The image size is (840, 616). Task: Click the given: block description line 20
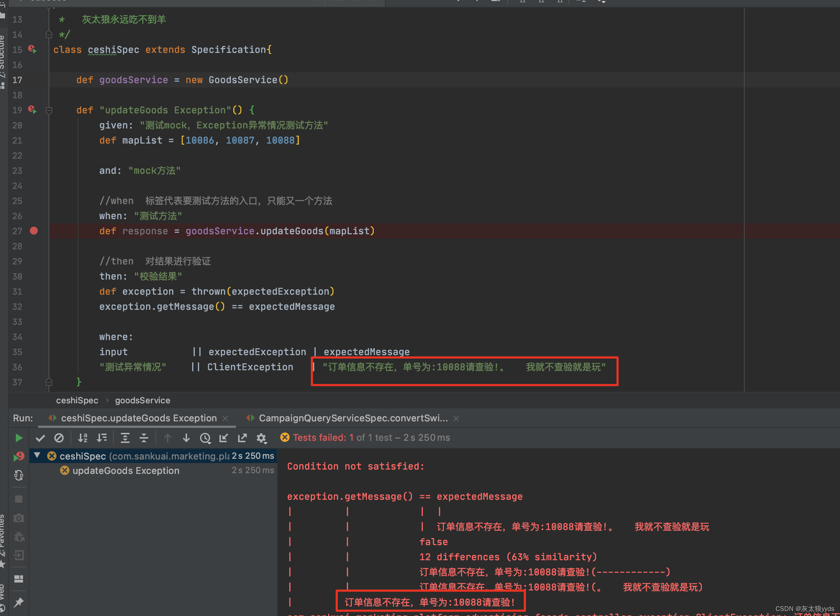point(214,125)
